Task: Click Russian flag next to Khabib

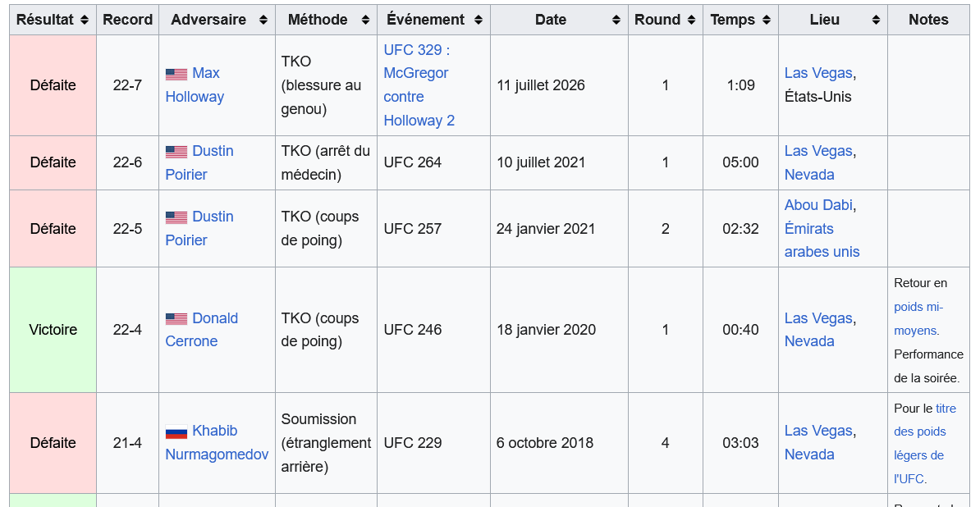Action: (x=176, y=432)
